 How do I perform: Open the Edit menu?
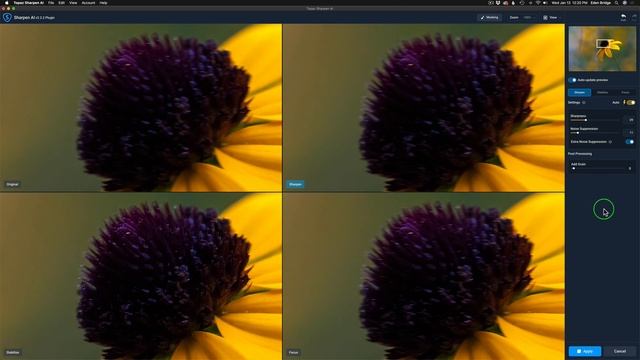[x=61, y=3]
